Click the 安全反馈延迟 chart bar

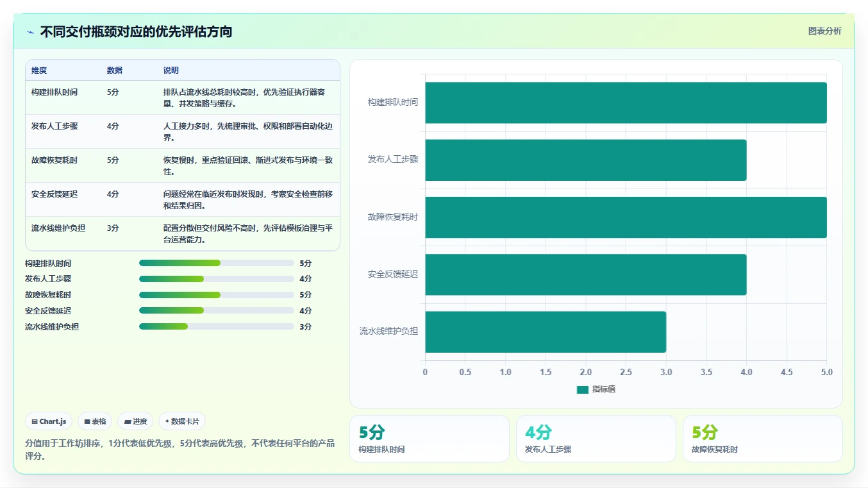click(x=586, y=274)
